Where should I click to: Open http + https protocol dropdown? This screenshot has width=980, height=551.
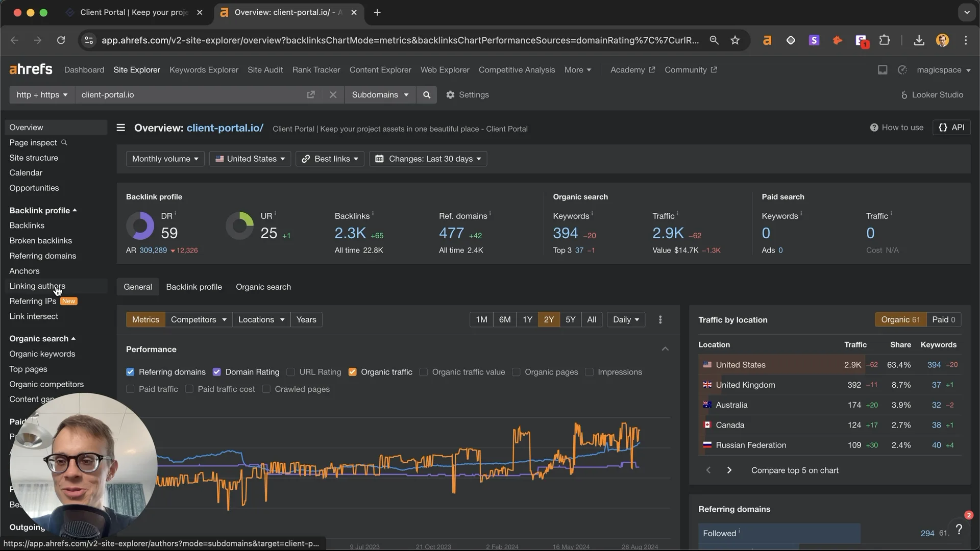(x=42, y=95)
